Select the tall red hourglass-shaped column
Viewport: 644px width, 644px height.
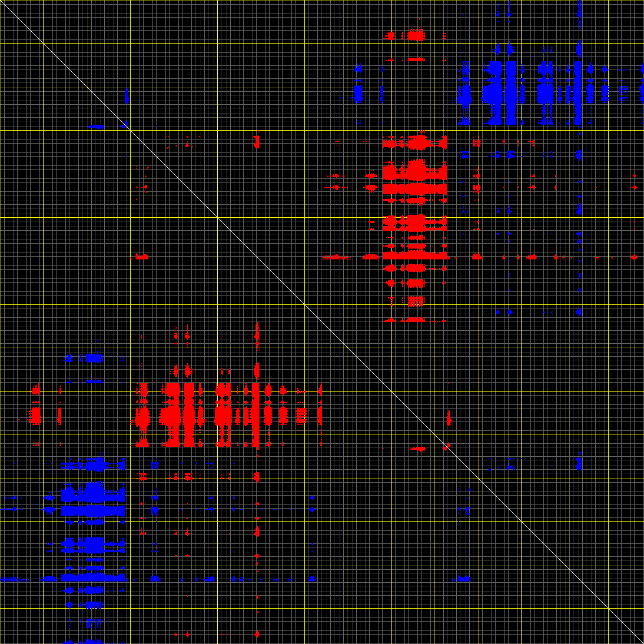point(189,415)
